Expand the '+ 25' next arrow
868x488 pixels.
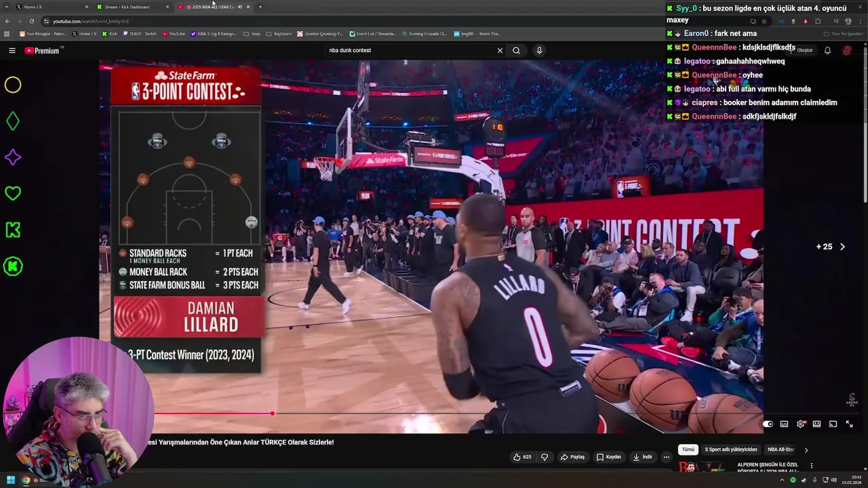pyautogui.click(x=842, y=247)
